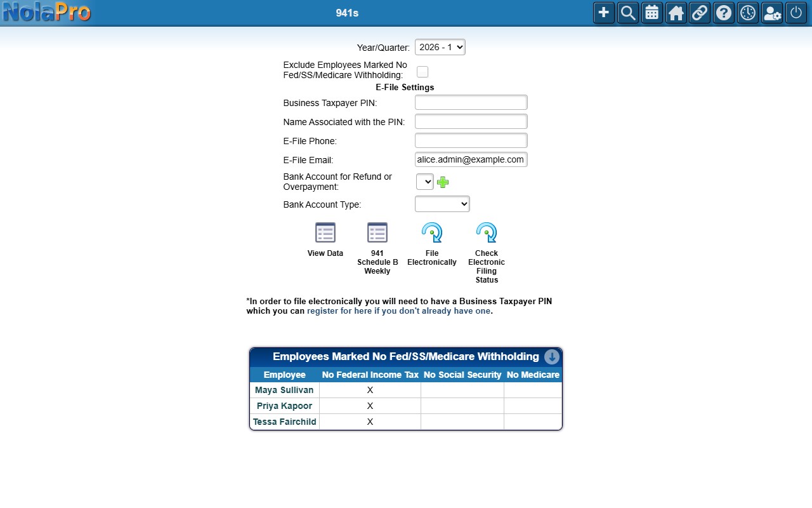Open user settings person-gear icon
812x508 pixels.
point(772,13)
